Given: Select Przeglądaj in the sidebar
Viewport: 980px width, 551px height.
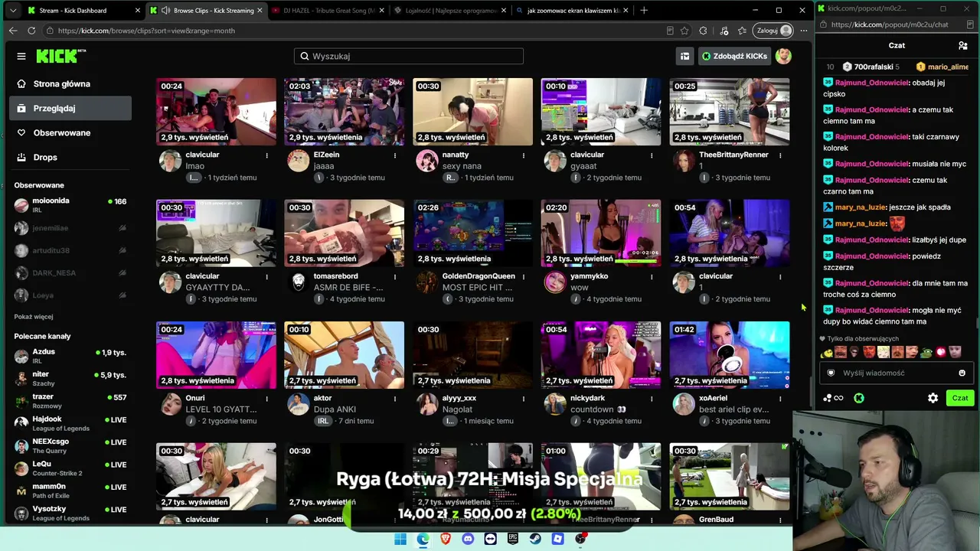Looking at the screenshot, I should click(x=70, y=109).
